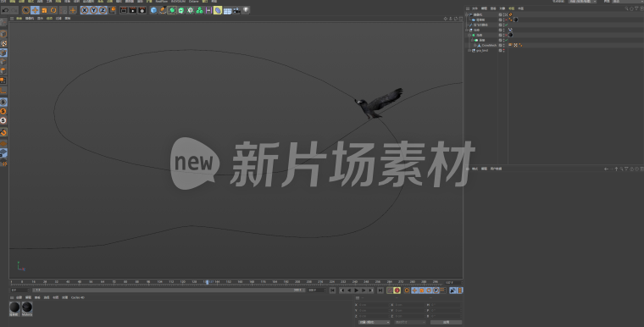Toggle Y axis lock

point(94,10)
